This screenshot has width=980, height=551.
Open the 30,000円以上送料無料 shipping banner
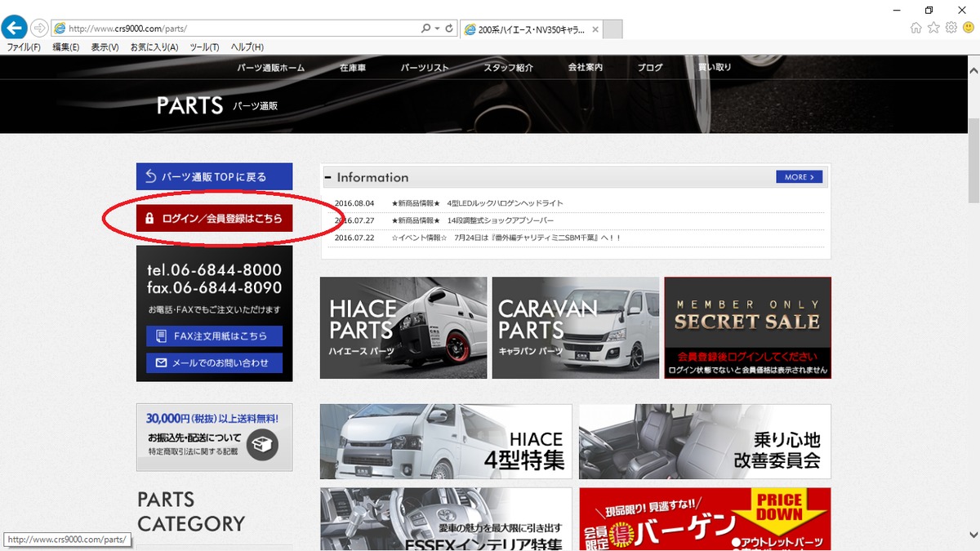pyautogui.click(x=214, y=438)
